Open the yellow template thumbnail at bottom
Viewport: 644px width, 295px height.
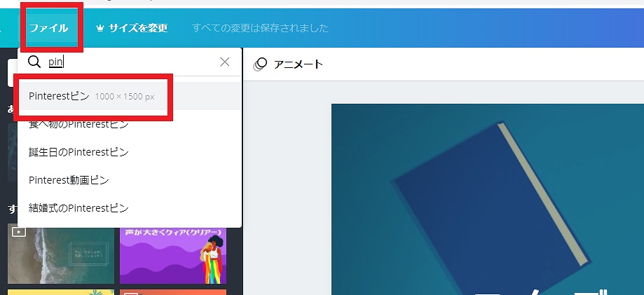(x=61, y=292)
